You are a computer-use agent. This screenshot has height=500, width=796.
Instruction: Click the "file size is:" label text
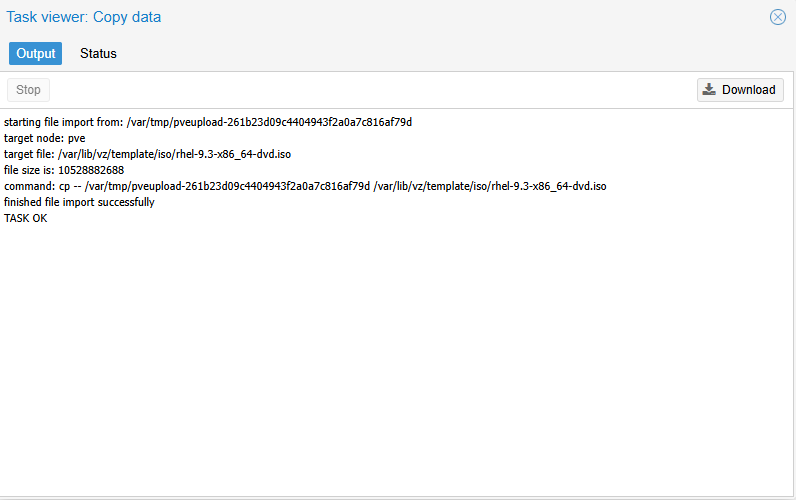[29, 170]
